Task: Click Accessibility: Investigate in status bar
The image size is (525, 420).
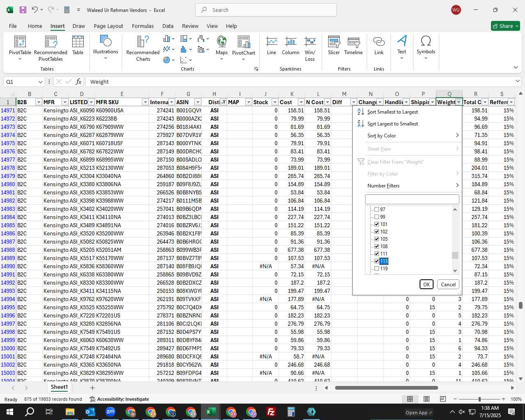Action: point(119,399)
